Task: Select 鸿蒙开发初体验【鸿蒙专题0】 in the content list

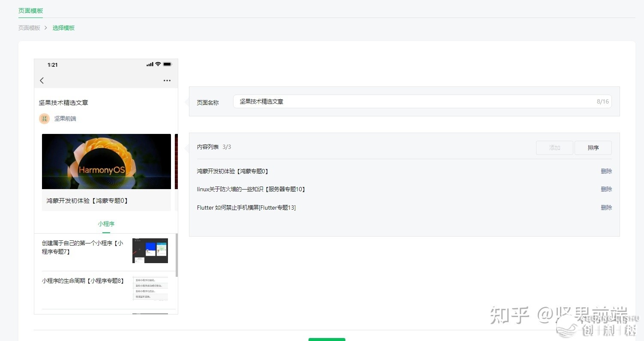Action: [233, 171]
